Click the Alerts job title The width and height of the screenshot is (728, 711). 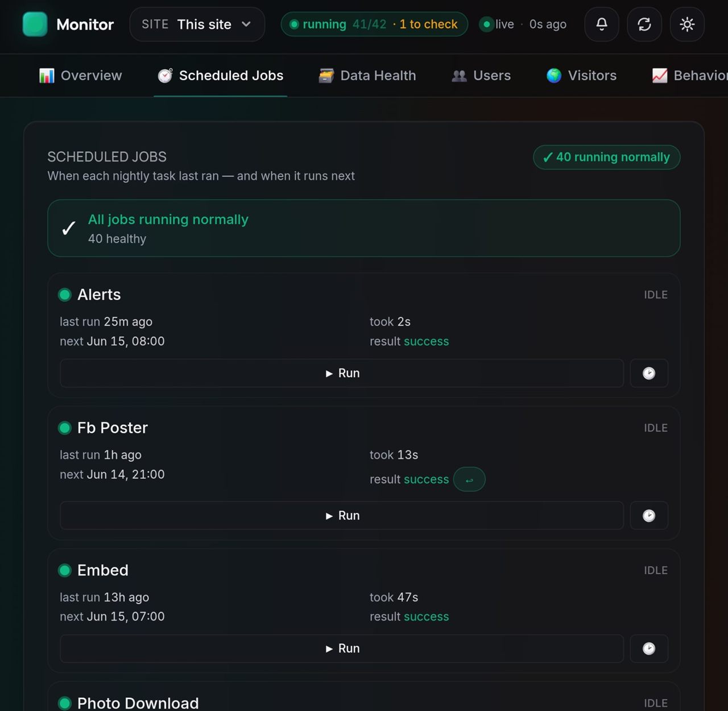(x=99, y=295)
